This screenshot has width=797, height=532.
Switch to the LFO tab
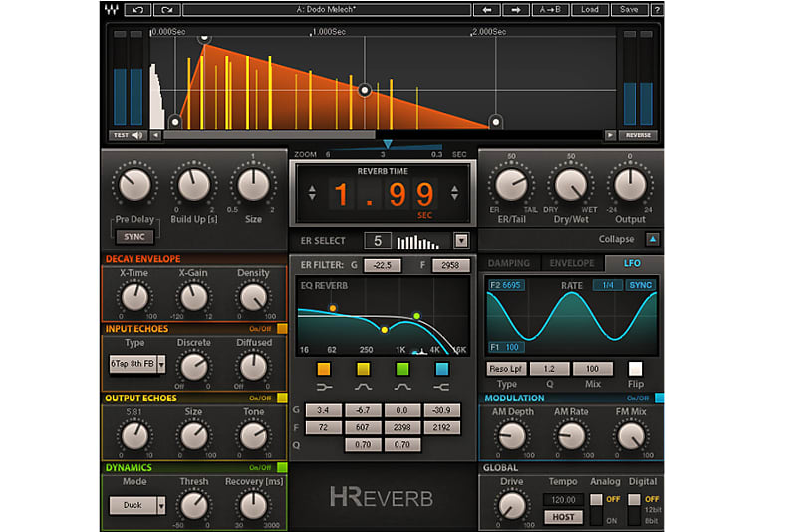pos(632,263)
